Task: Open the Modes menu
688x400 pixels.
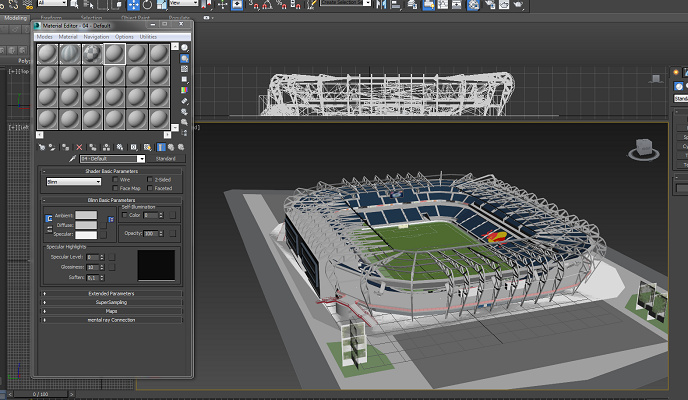Action: (x=44, y=37)
